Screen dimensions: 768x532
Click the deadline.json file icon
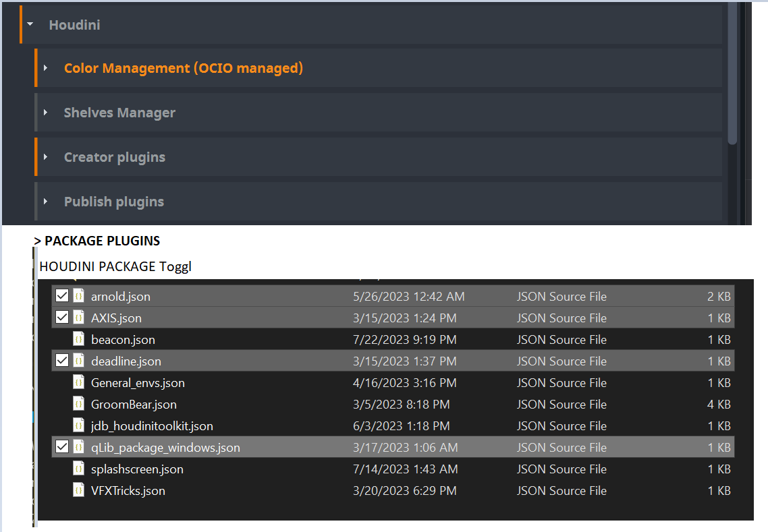point(79,361)
